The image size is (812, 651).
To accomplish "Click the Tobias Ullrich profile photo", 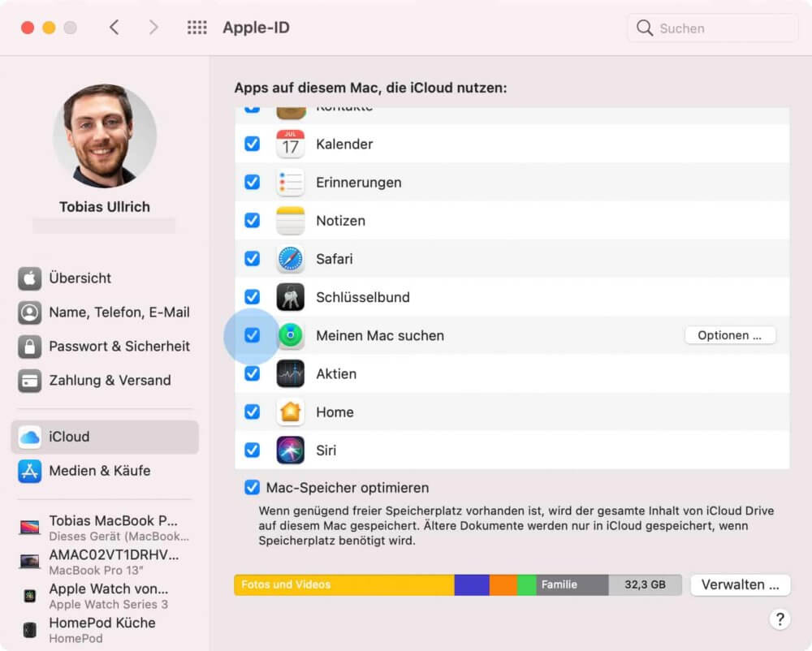I will (105, 136).
